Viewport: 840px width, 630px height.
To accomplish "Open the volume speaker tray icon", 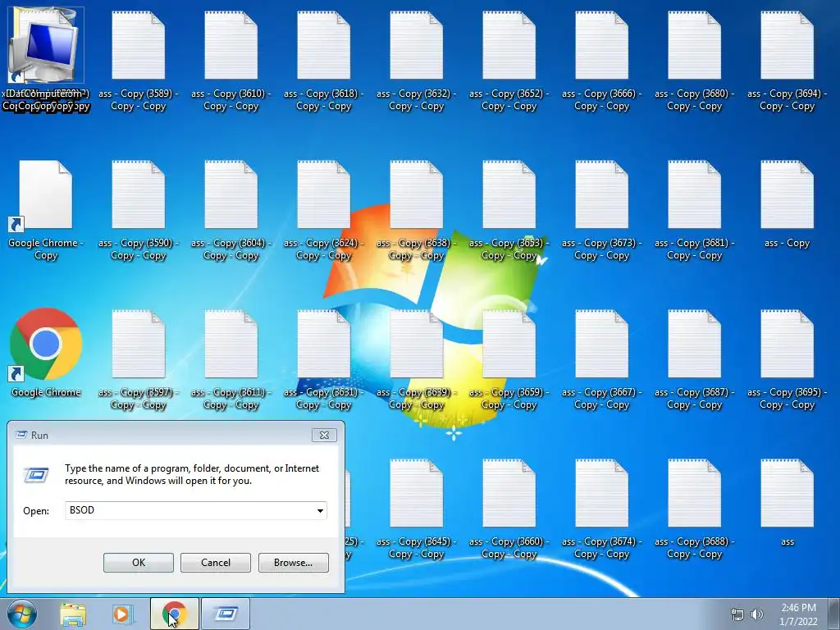I will [756, 614].
